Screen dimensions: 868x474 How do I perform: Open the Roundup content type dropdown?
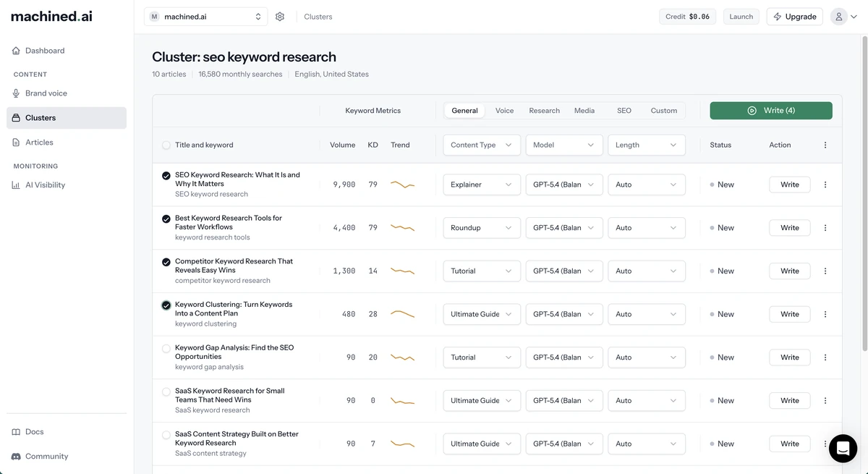(482, 228)
